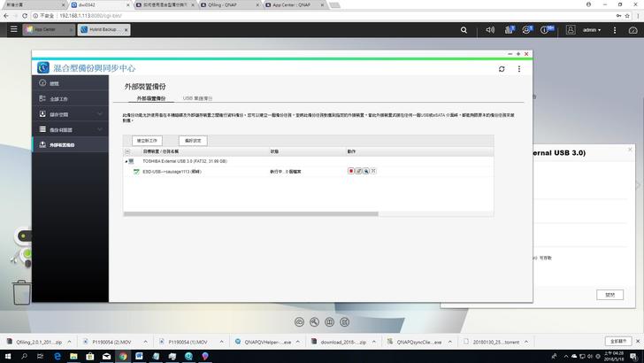Screen dimensions: 644x363
Task: Expand options for P1190054 (2).MOV download
Action: coord(145,342)
